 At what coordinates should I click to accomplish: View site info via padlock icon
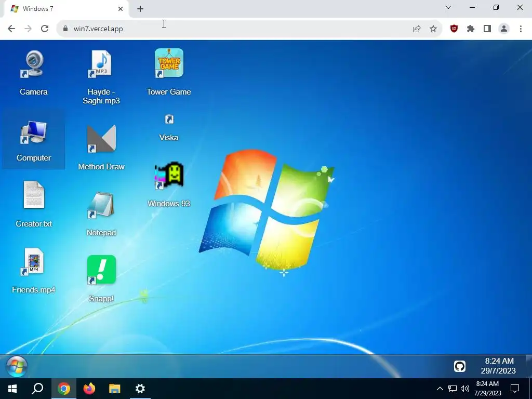point(65,29)
